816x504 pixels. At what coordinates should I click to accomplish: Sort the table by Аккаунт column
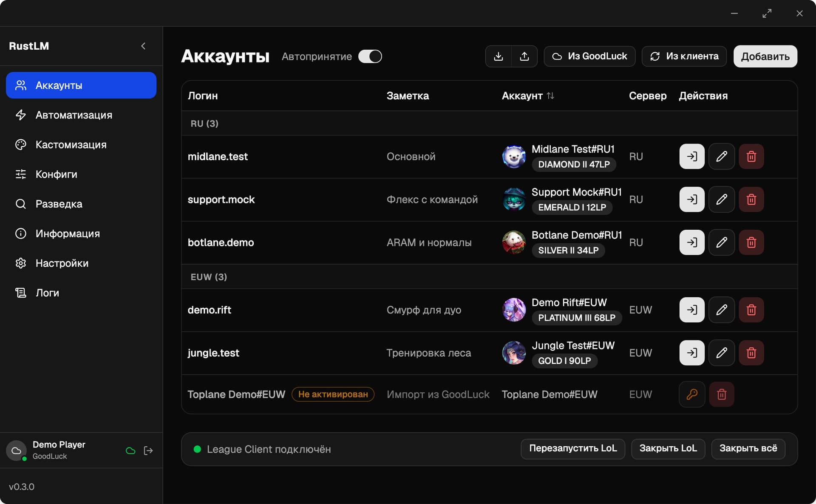point(528,96)
